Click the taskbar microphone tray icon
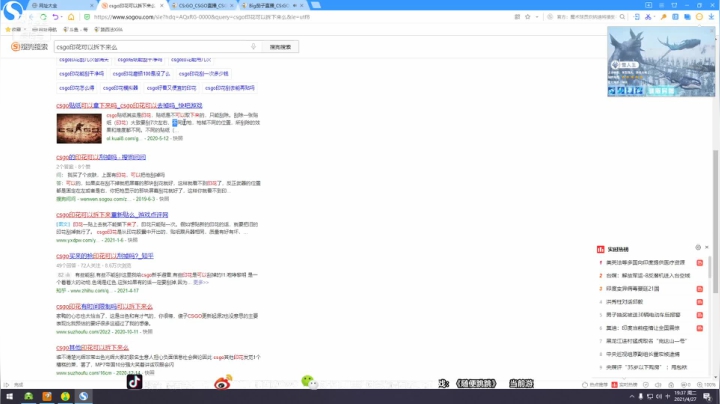Screen dimensions: 720x404 coord(641,397)
